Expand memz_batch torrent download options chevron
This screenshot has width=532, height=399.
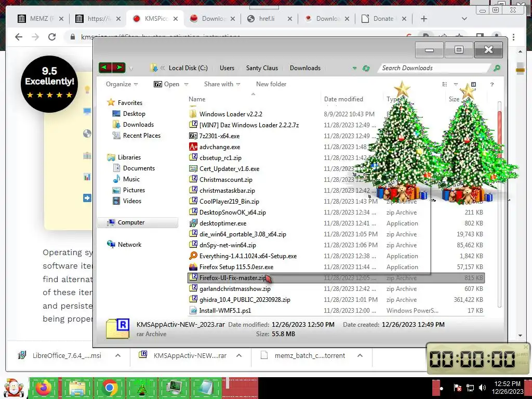pyautogui.click(x=360, y=355)
